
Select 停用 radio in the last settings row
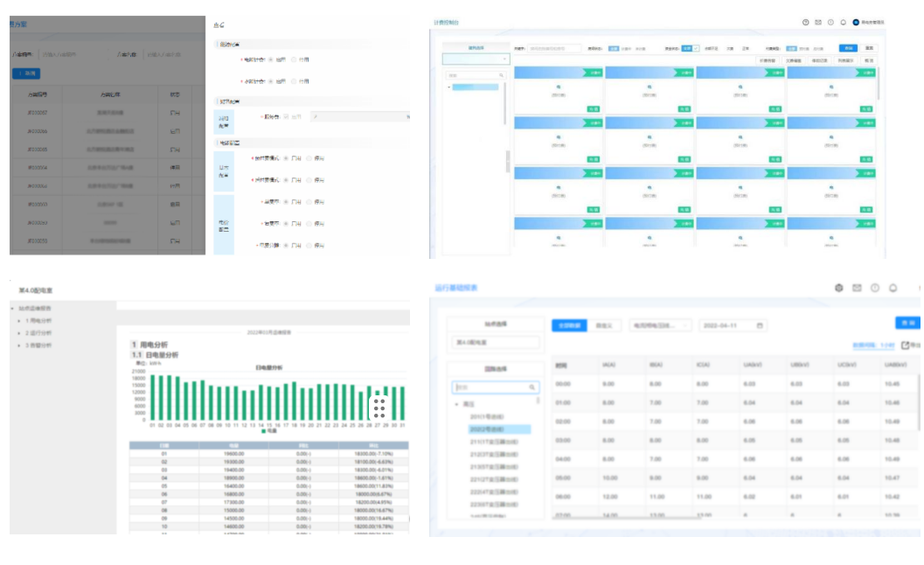309,246
